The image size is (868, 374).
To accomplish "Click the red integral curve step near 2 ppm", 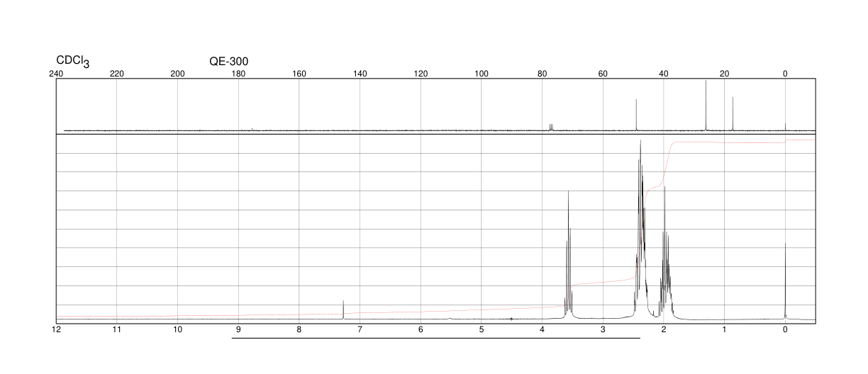I will pos(667,164).
